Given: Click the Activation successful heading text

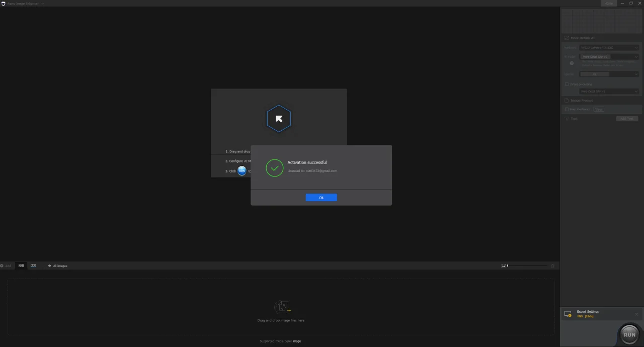Looking at the screenshot, I should click(307, 162).
